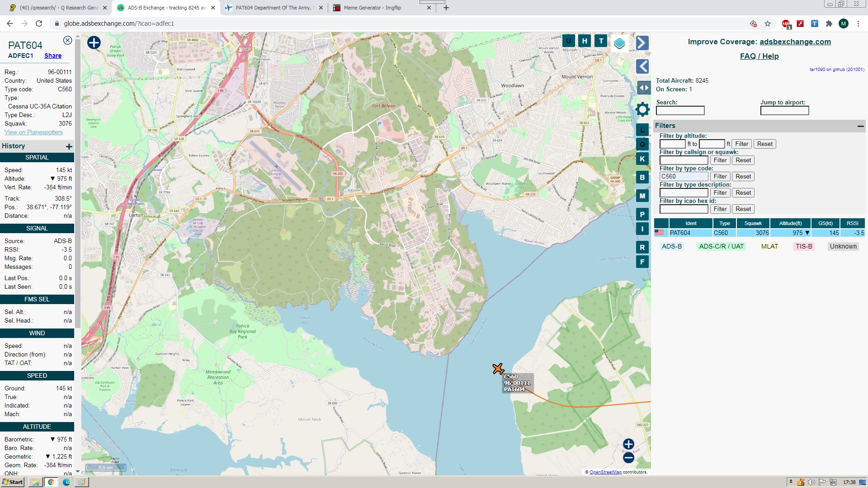
Task: Toggle the K map option button
Action: point(642,159)
